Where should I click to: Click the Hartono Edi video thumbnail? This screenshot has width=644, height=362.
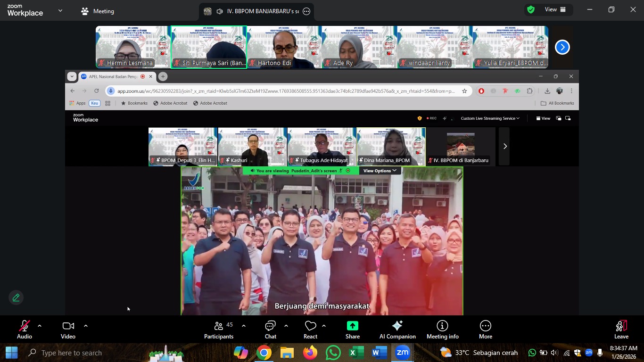pyautogui.click(x=284, y=47)
